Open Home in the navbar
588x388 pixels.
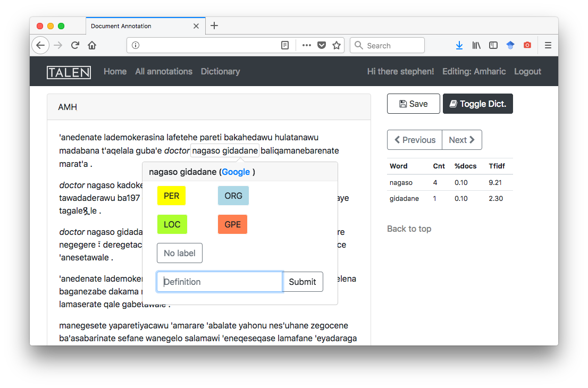point(115,72)
